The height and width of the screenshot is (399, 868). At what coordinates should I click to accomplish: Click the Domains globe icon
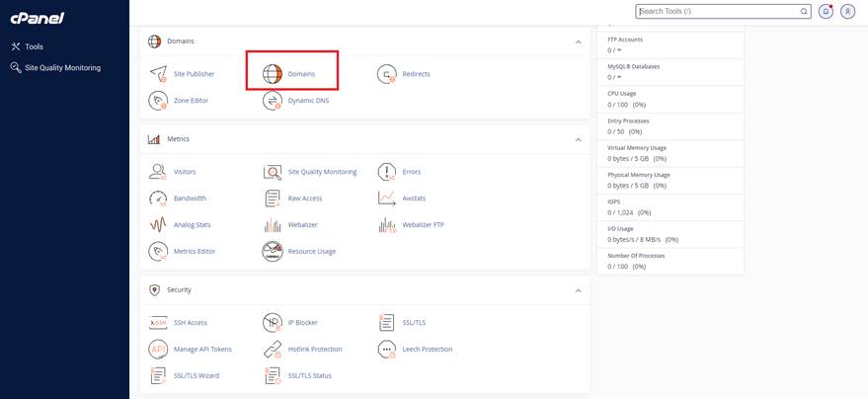pos(273,74)
